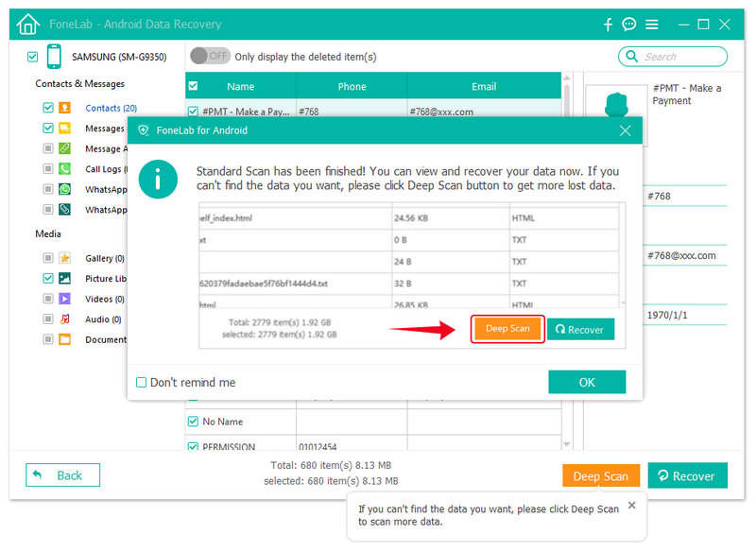
Task: Go to the Home icon
Action: [28, 24]
